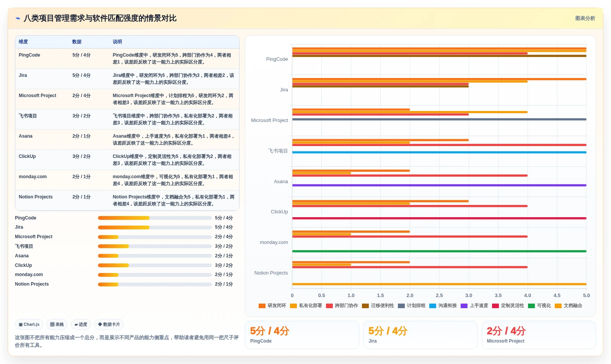The height and width of the screenshot is (364, 611).
Task: Click the 2分 / 4分 Microsoft Project data card
Action: (x=539, y=335)
